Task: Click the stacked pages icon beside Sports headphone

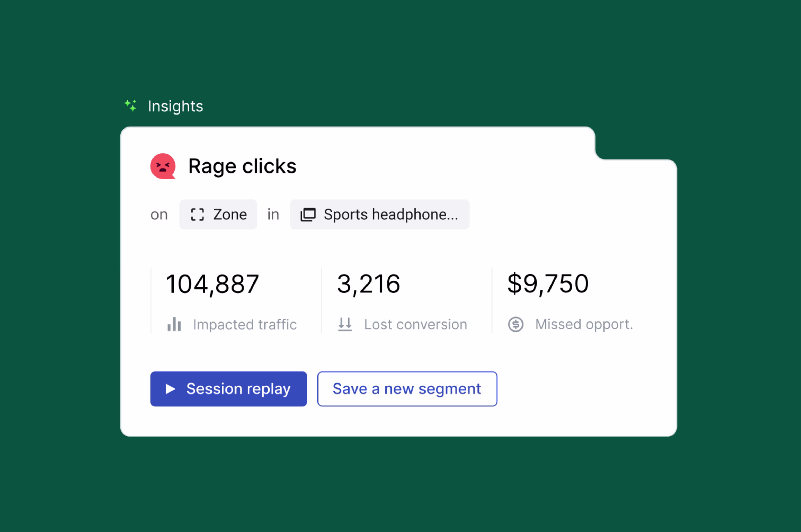Action: pyautogui.click(x=308, y=214)
